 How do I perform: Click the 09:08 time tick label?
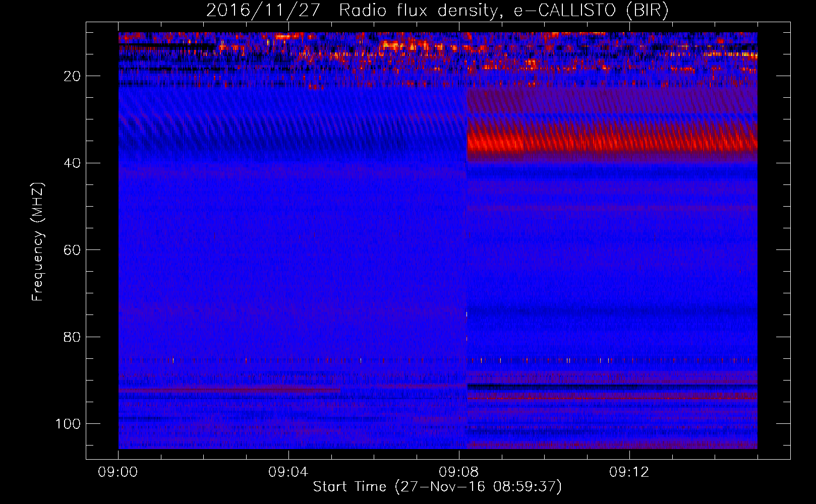(459, 472)
